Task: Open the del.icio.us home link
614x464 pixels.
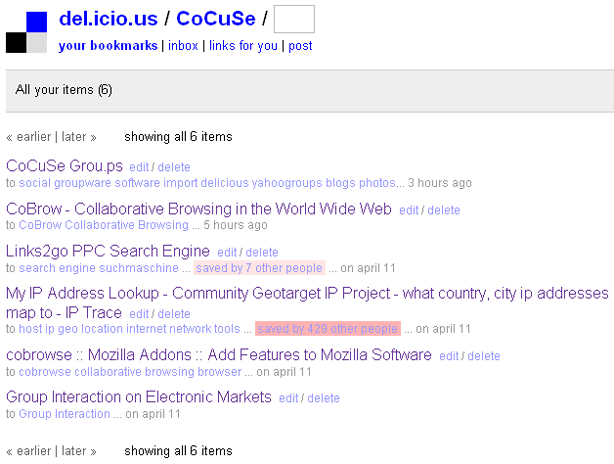Action: [x=108, y=19]
